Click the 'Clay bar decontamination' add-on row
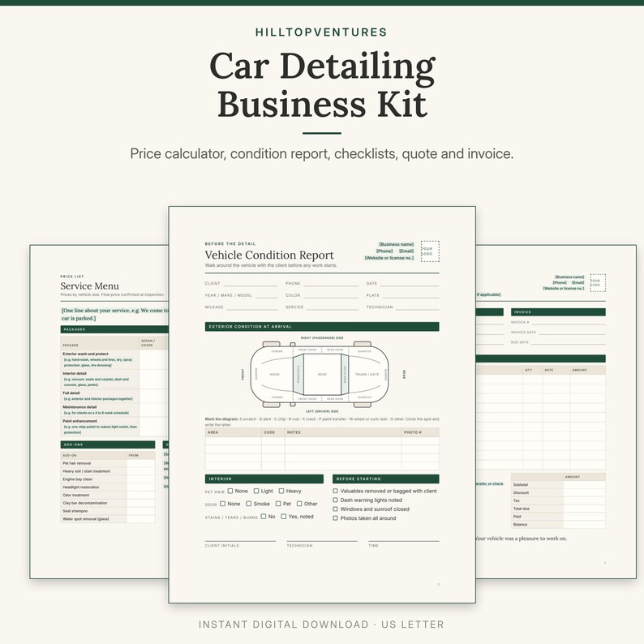The width and height of the screenshot is (644, 644). coord(108,503)
